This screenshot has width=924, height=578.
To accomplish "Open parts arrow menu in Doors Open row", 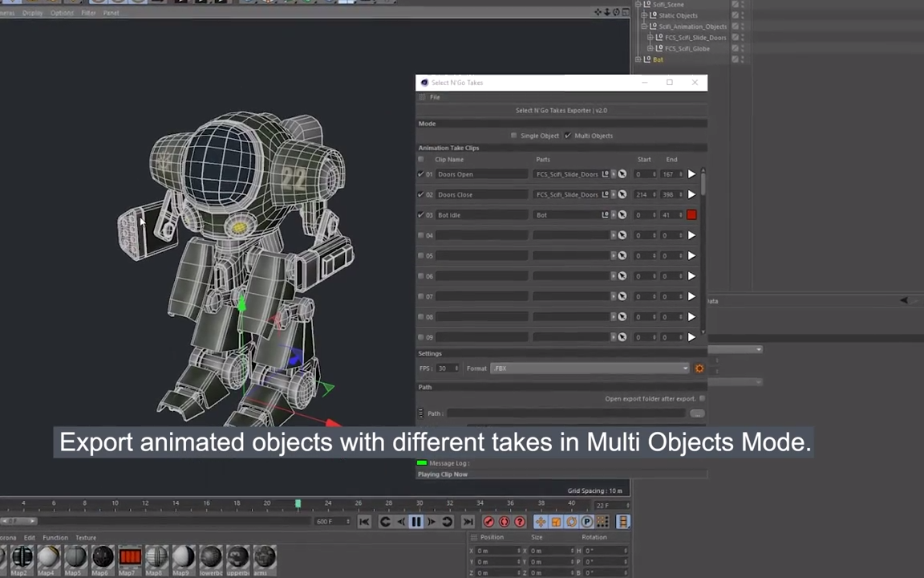I will coord(614,174).
